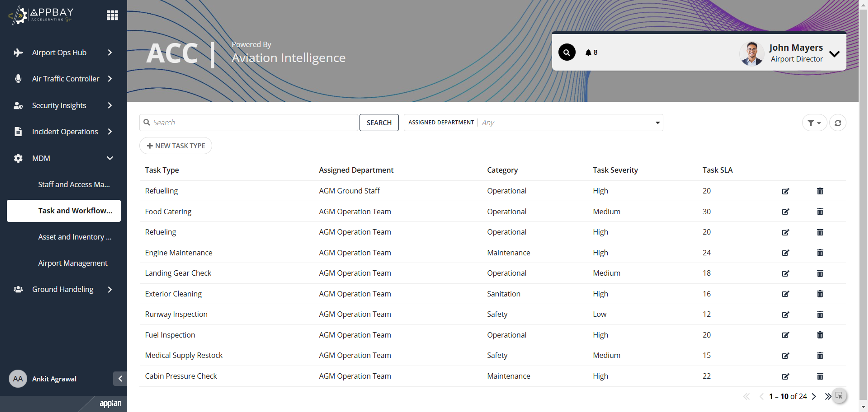Open Asset and Inventory page
This screenshot has width=868, height=412.
(x=74, y=237)
